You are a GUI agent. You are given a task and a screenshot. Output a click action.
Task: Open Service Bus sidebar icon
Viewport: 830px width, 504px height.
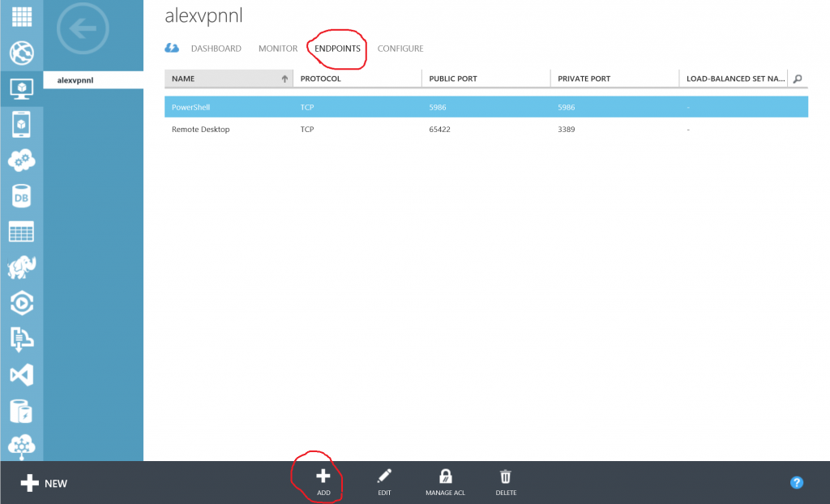click(22, 339)
